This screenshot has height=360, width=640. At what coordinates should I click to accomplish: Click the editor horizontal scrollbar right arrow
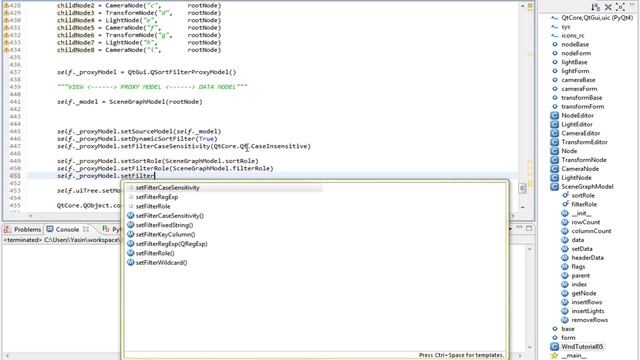point(513,216)
